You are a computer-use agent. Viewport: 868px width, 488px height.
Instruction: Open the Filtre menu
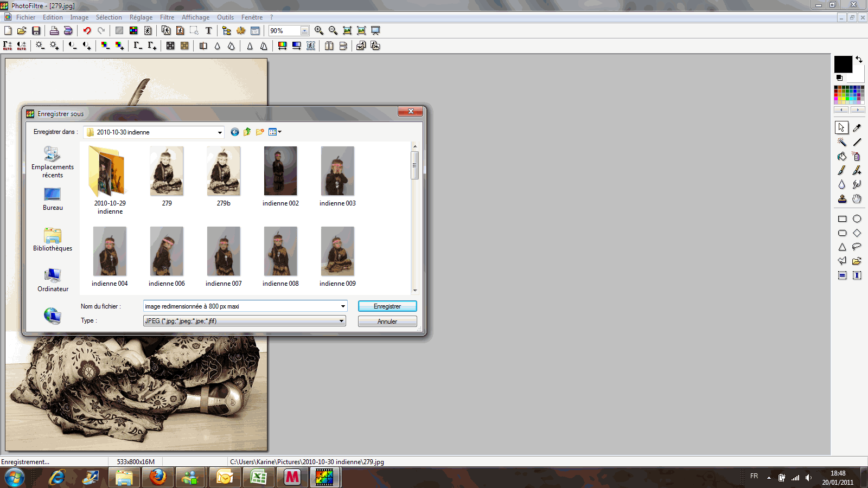167,17
